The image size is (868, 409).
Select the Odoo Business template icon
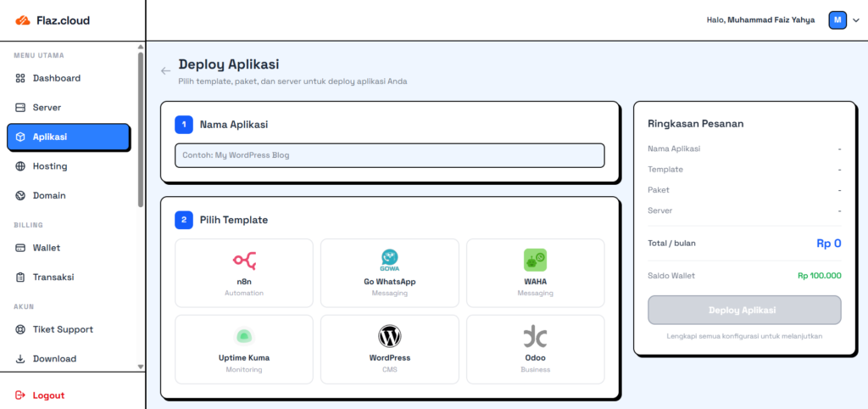pos(535,337)
